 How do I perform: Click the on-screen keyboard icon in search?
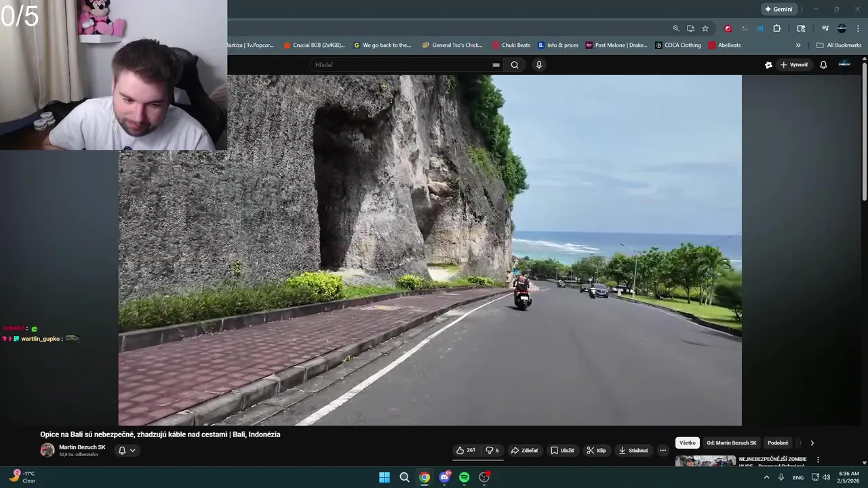pos(496,65)
